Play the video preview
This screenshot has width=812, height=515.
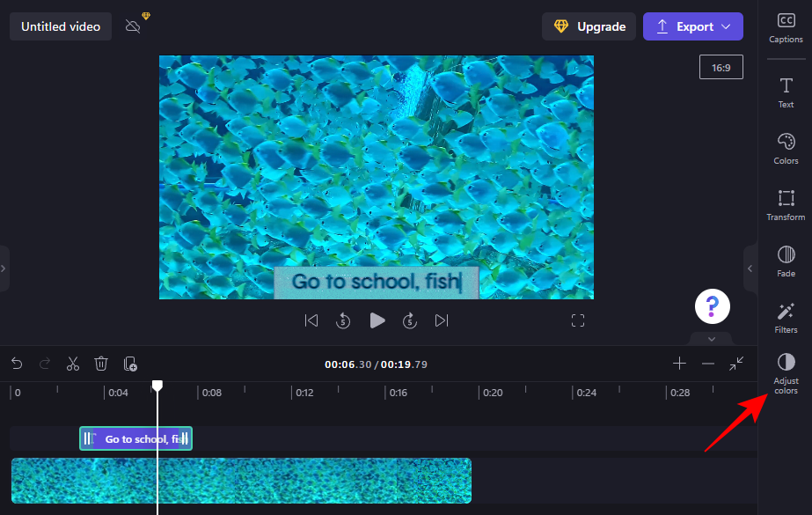point(377,320)
